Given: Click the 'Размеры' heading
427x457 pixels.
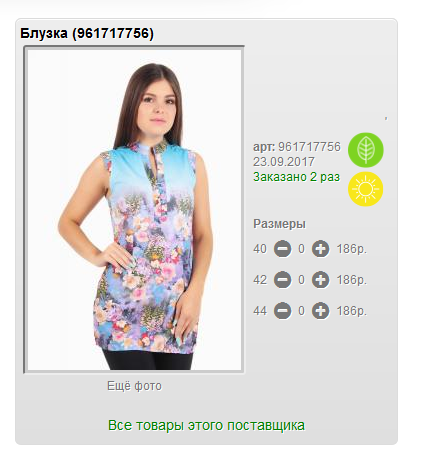Looking at the screenshot, I should point(279,224).
